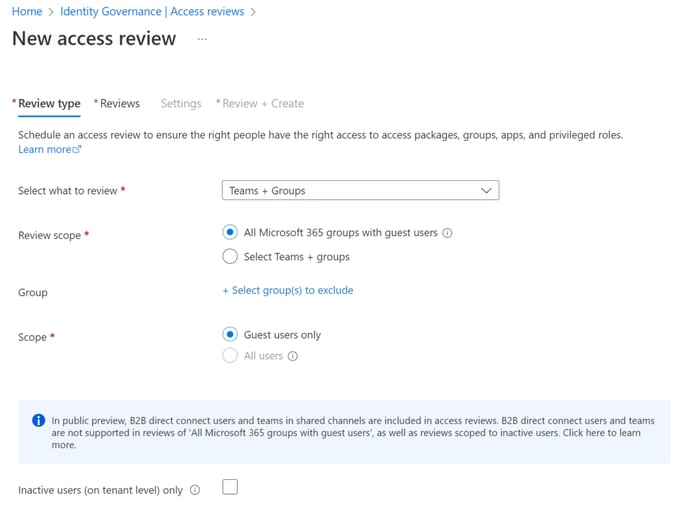Go to Identity Governance Access reviews breadcrumb
680x517 pixels.
pos(152,12)
